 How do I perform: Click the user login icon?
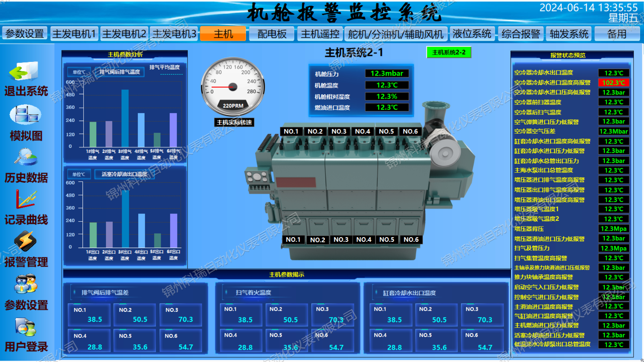click(x=25, y=327)
